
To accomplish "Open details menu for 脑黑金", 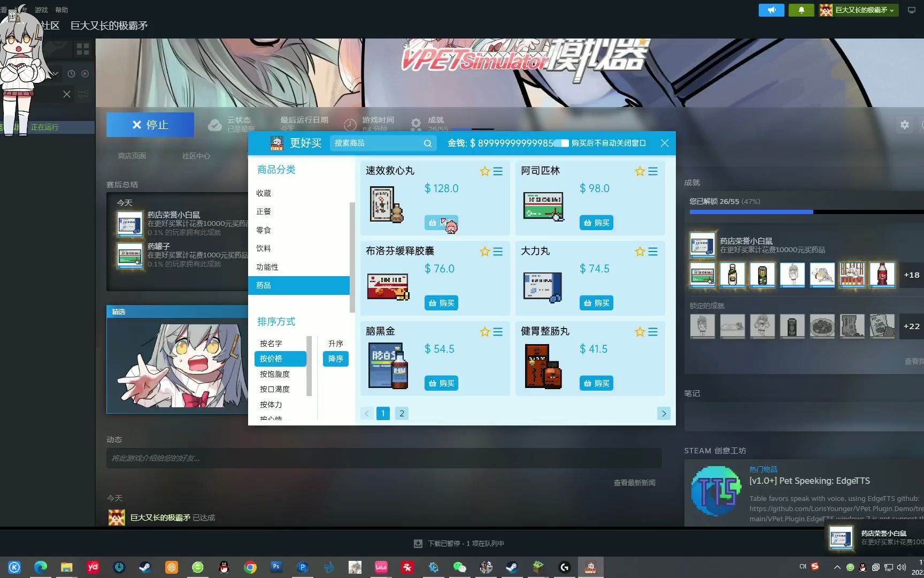I will (x=498, y=332).
